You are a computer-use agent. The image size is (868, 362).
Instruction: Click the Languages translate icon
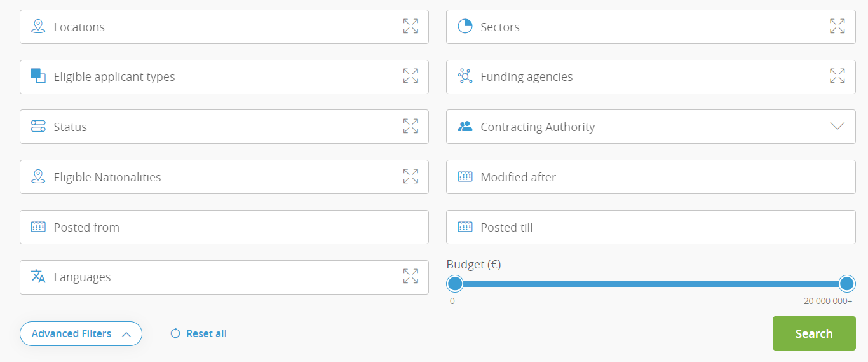click(38, 276)
